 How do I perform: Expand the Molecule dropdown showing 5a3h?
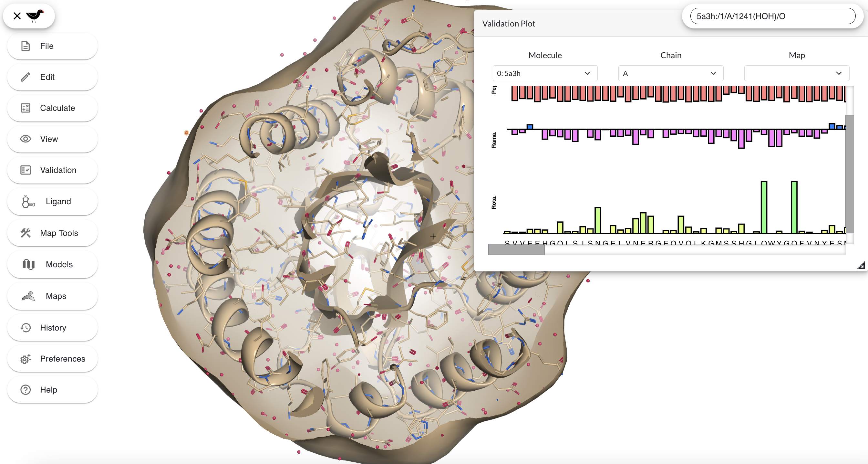544,73
